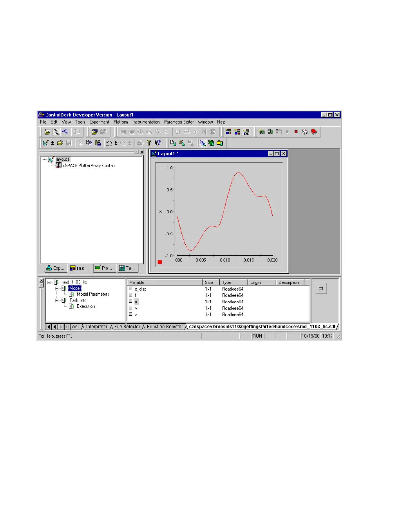Image resolution: width=420 pixels, height=509 pixels.
Task: Click the Type column header
Action: pos(234,282)
